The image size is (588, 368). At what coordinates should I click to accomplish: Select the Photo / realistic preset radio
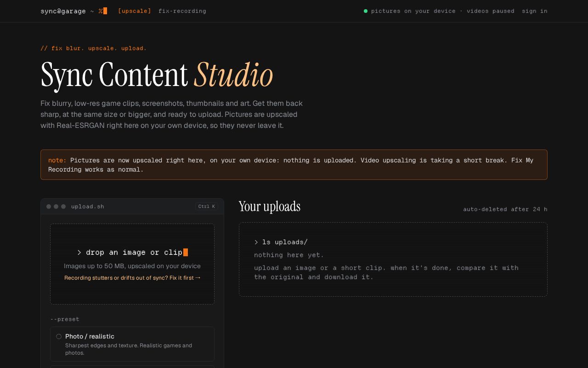[59, 337]
